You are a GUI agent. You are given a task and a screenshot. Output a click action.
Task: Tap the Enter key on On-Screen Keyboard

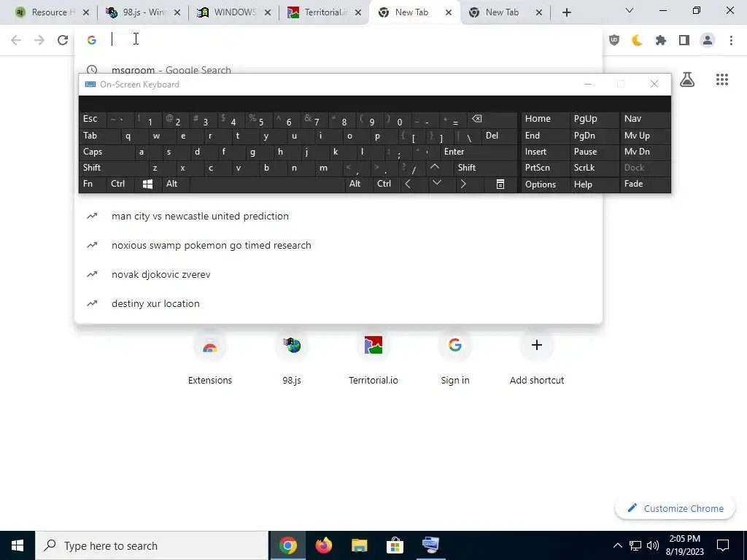click(478, 152)
